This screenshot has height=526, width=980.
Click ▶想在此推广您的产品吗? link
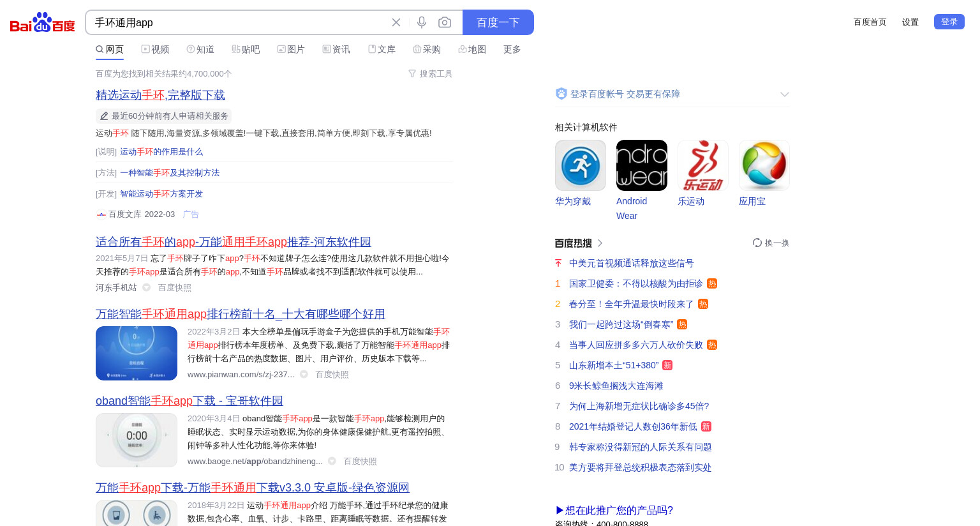614,510
